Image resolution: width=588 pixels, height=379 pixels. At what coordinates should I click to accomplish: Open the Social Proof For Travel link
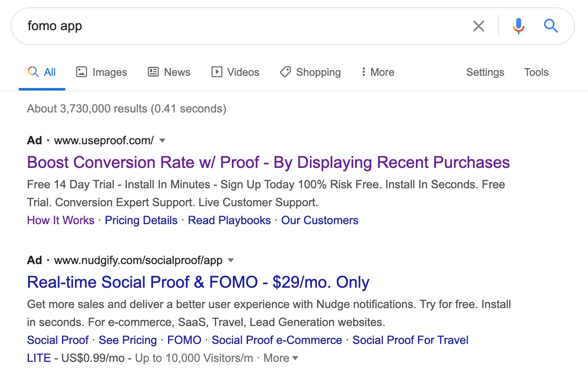tap(410, 340)
